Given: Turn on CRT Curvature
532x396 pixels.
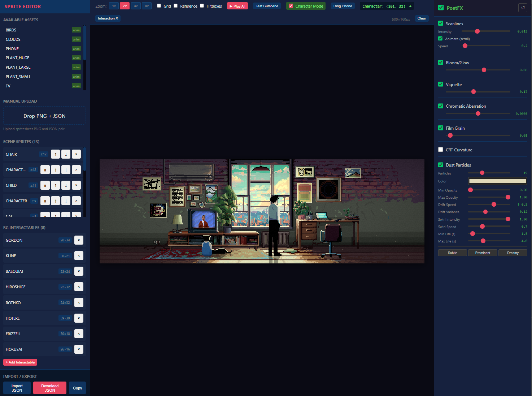Looking at the screenshot, I should click(441, 149).
